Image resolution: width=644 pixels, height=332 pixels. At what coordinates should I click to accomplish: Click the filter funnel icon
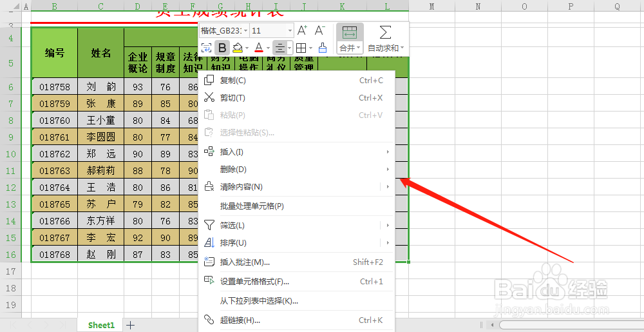point(209,225)
